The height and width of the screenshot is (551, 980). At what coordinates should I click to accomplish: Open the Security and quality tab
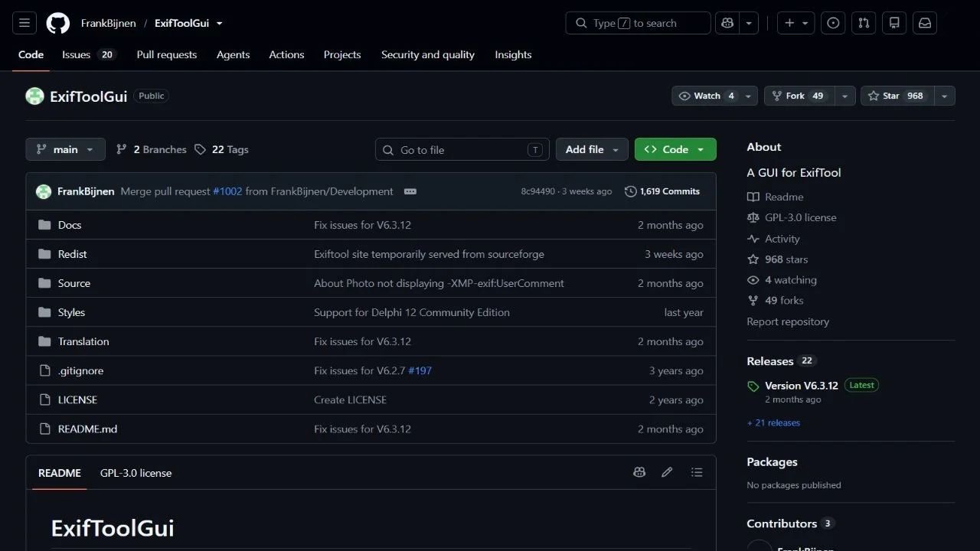pos(428,54)
